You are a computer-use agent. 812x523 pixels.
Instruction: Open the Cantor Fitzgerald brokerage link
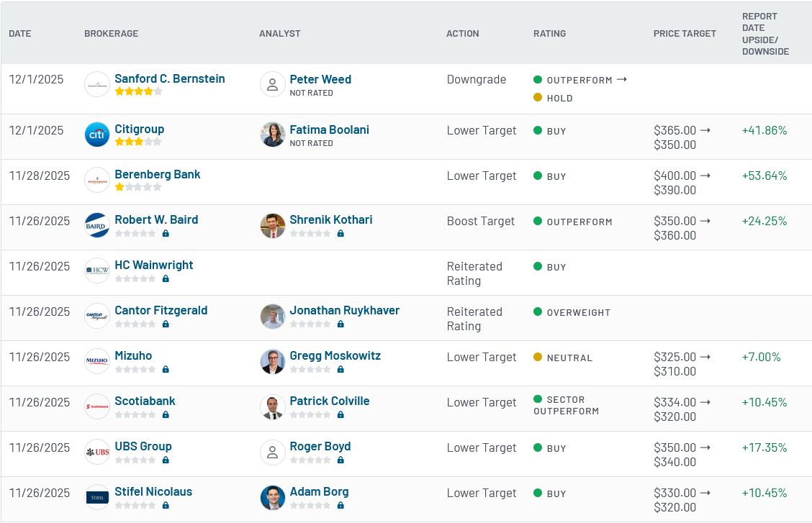pyautogui.click(x=161, y=310)
